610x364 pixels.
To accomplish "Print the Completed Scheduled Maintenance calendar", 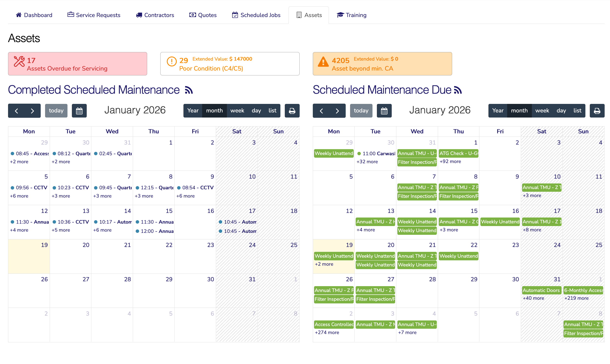I will [x=292, y=111].
